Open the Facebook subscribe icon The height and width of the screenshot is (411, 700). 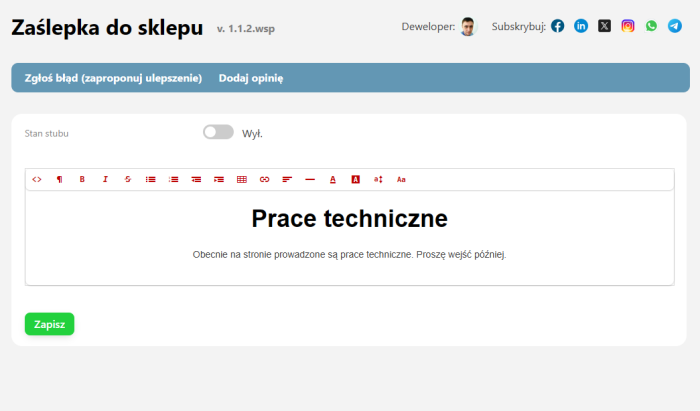[558, 26]
